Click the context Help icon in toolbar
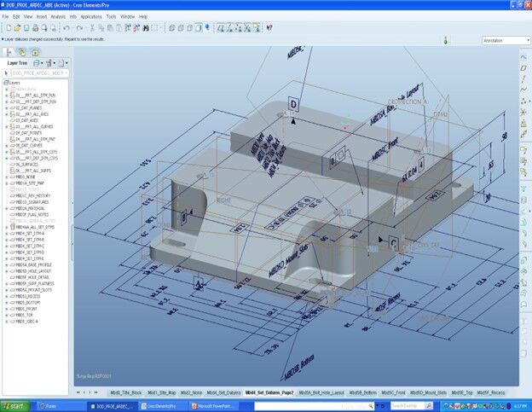 269,27
